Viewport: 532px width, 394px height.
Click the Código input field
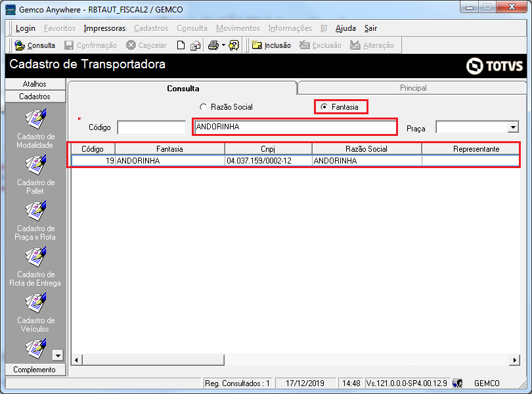152,127
